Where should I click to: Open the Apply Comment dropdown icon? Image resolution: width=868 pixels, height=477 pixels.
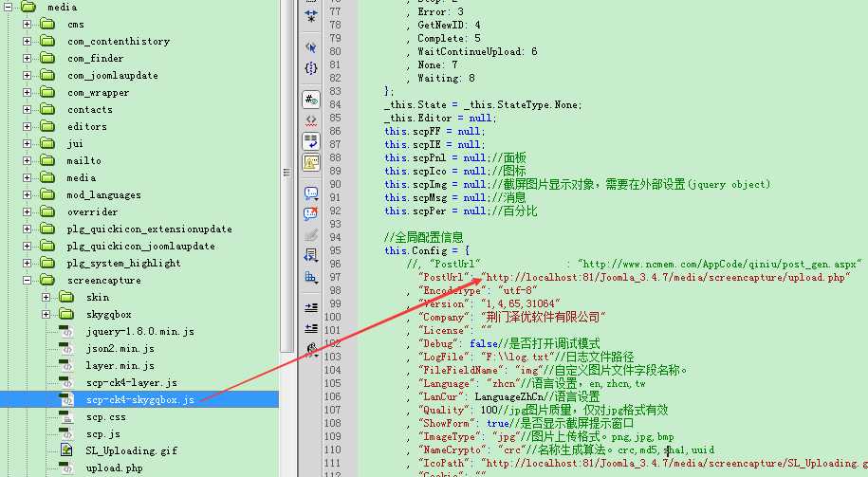click(x=311, y=193)
